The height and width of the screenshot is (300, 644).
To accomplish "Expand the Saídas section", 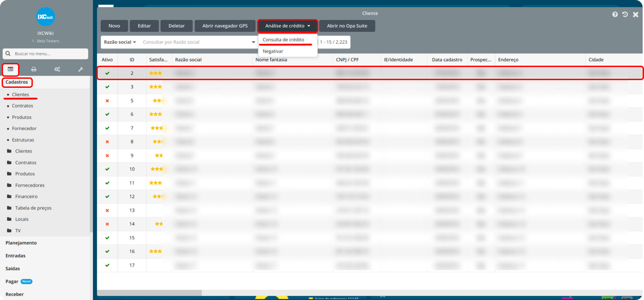I will point(13,268).
